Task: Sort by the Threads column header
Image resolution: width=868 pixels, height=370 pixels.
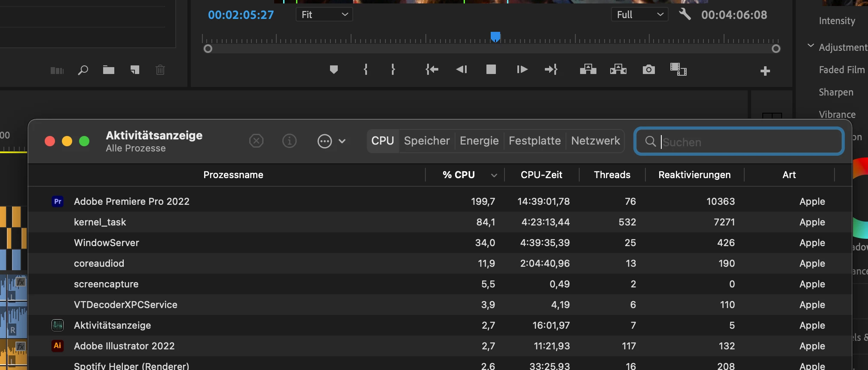Action: pos(612,175)
